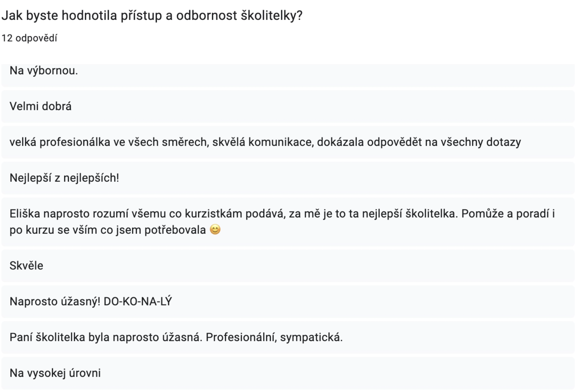This screenshot has width=579, height=392.
Task: Click 'Profesionální, sympatická.' phrase
Action: [274, 338]
